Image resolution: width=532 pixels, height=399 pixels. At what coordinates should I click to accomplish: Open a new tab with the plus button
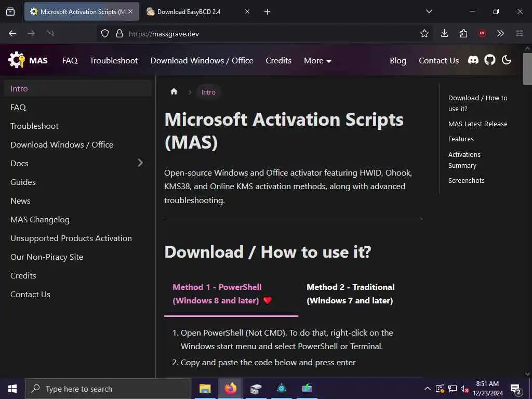(x=268, y=12)
